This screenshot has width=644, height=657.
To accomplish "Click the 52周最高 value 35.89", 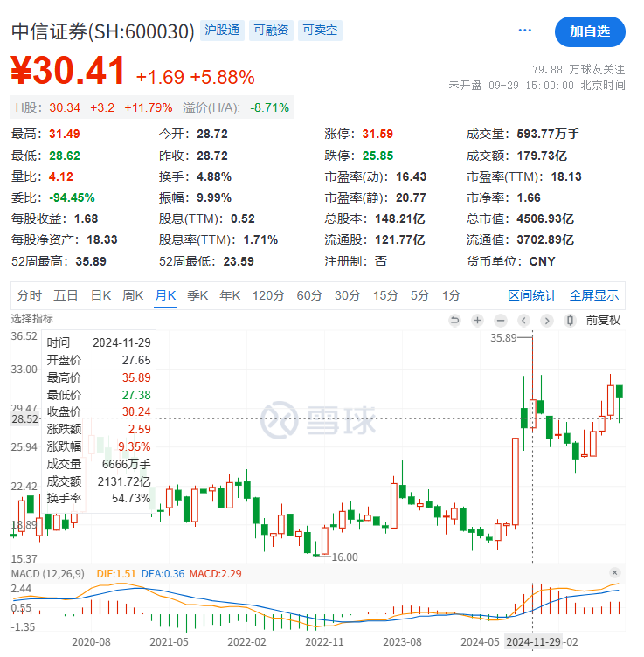I will coord(91,261).
